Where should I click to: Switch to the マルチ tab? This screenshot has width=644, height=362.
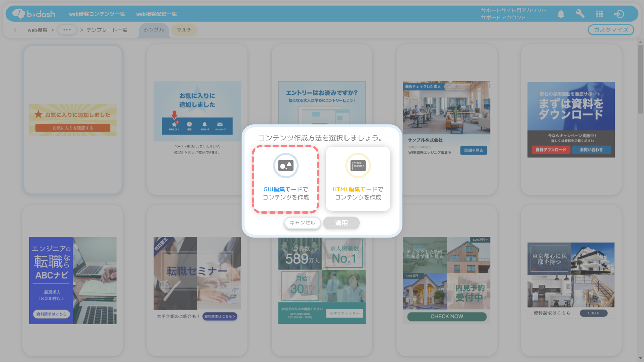184,30
